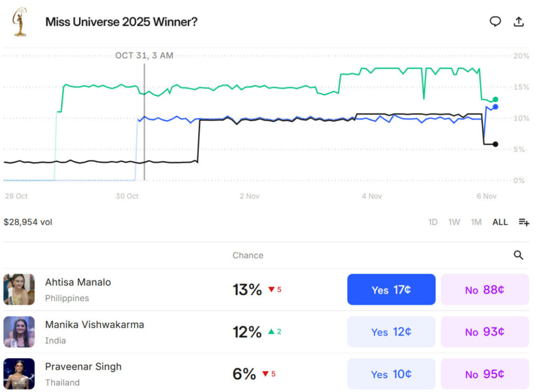Buy No 95¢ for Praveenar Singh
537x392 pixels.
485,374
